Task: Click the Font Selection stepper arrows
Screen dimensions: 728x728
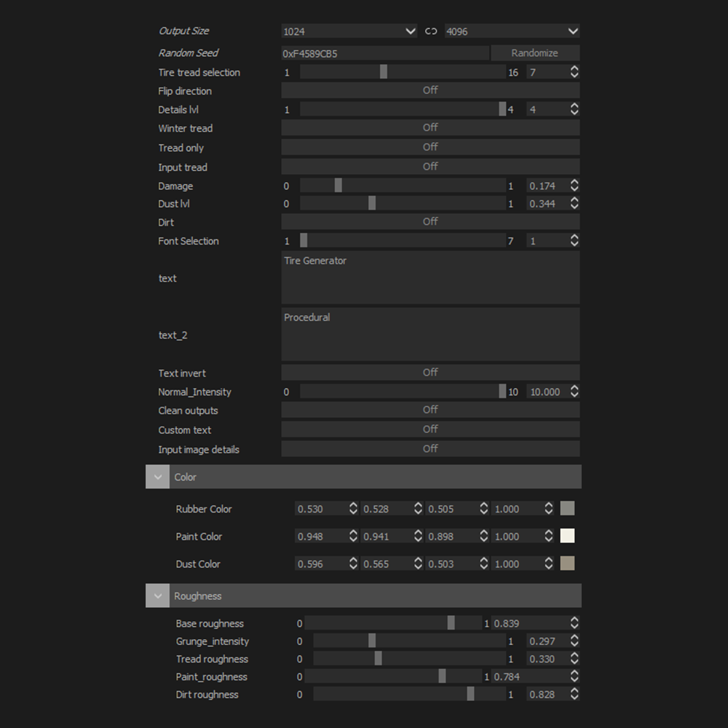Action: pyautogui.click(x=574, y=240)
